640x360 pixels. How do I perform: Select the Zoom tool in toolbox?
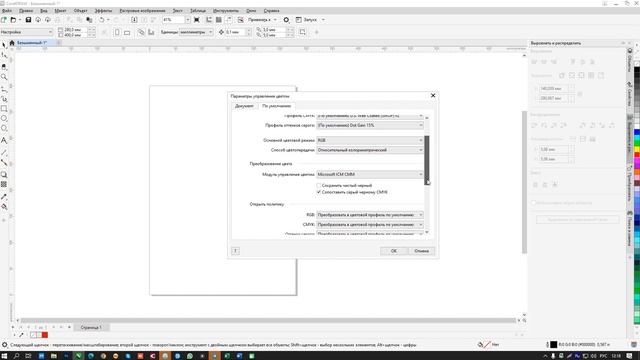[4, 77]
